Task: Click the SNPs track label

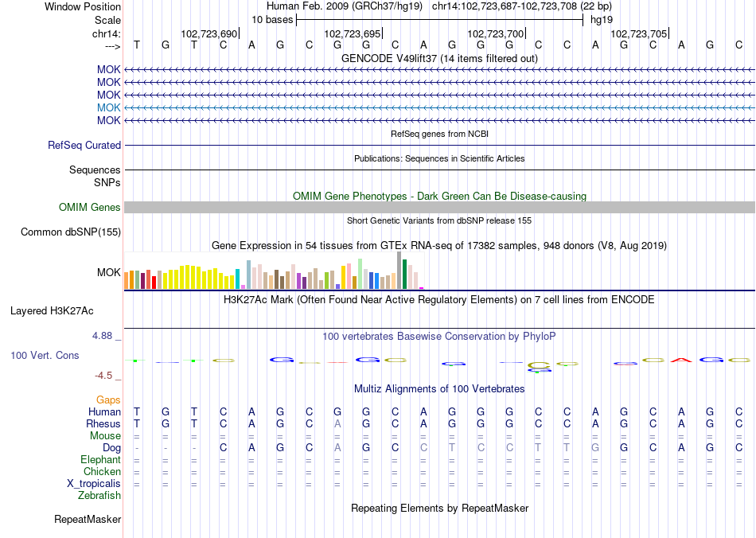Action: pyautogui.click(x=107, y=183)
